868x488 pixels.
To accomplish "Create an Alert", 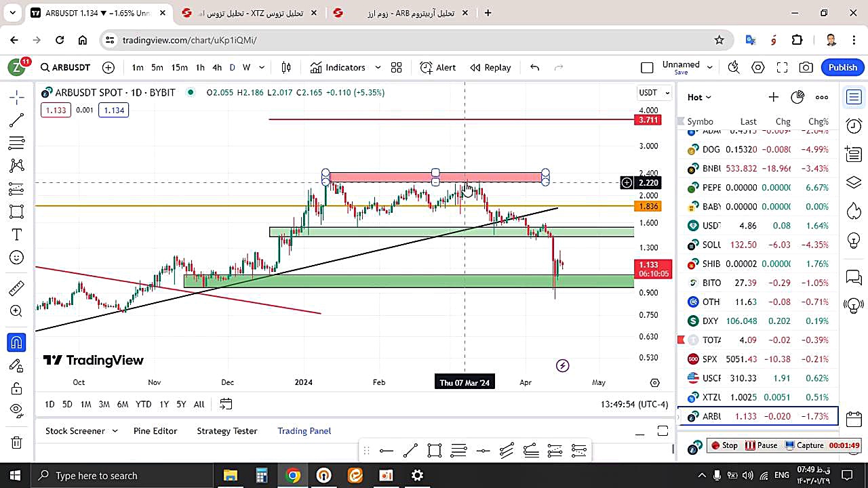I will click(438, 67).
